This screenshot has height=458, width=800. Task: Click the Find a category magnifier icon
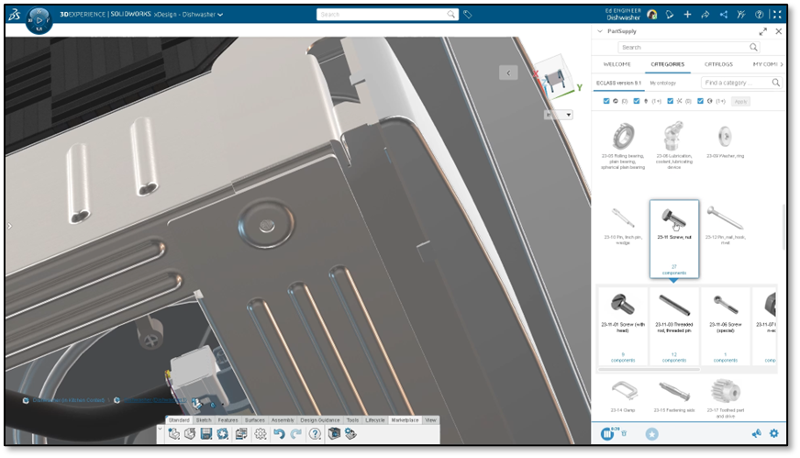[x=776, y=82]
